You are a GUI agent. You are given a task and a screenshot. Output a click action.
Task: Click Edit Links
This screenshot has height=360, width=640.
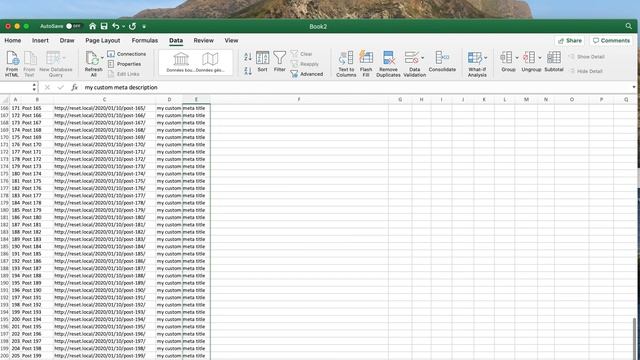(x=124, y=74)
